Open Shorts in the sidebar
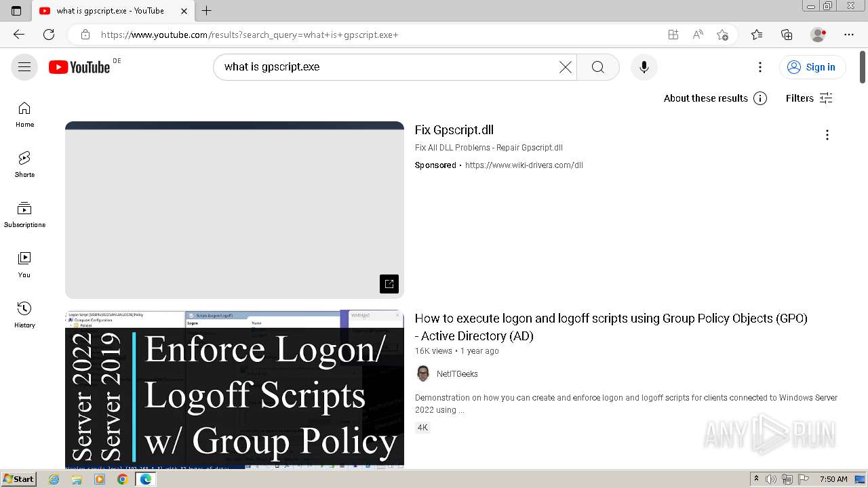 [x=24, y=165]
